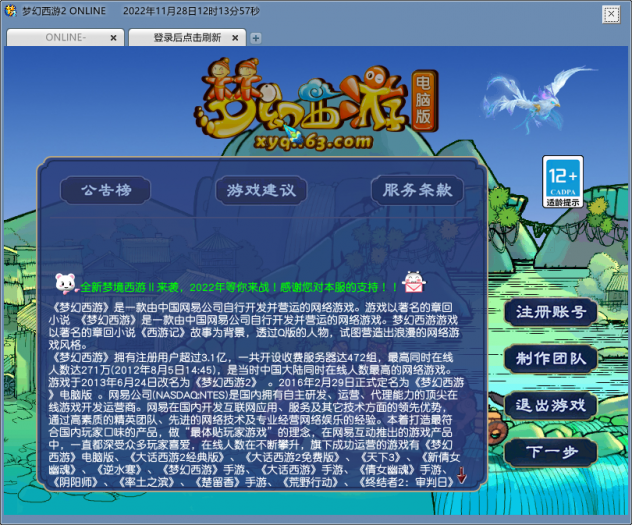Screen dimensions: 632x525
Task: Click the envelope mascot icon
Action: (x=414, y=282)
